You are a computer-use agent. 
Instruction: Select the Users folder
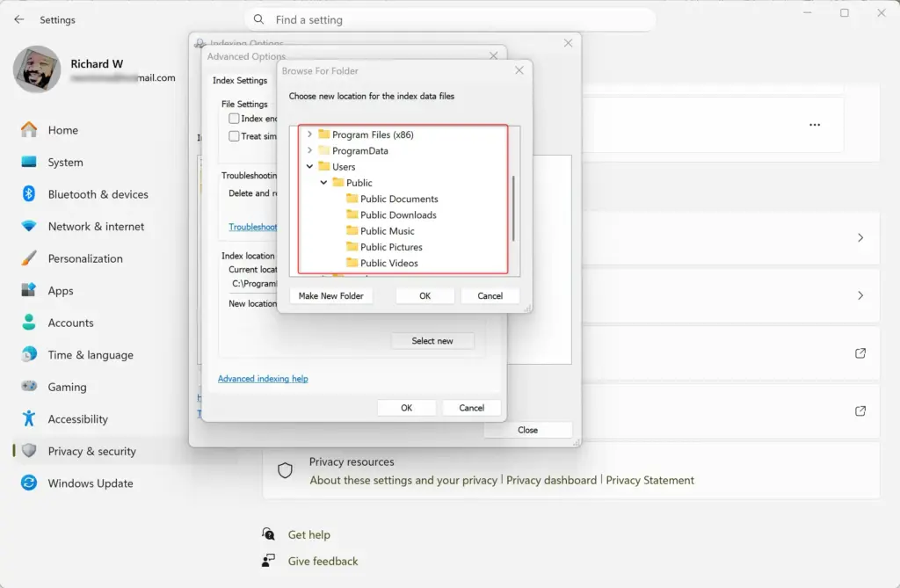pos(344,166)
